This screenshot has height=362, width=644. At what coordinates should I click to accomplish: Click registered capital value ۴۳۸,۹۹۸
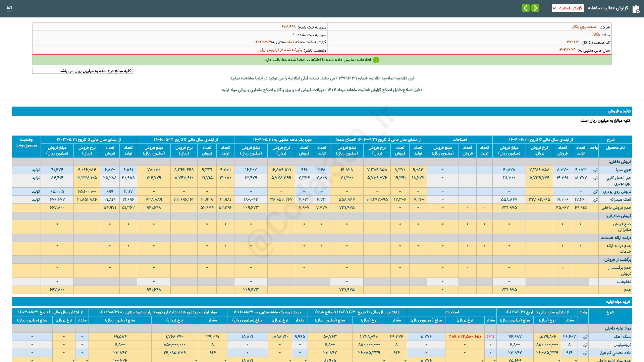pos(288,27)
